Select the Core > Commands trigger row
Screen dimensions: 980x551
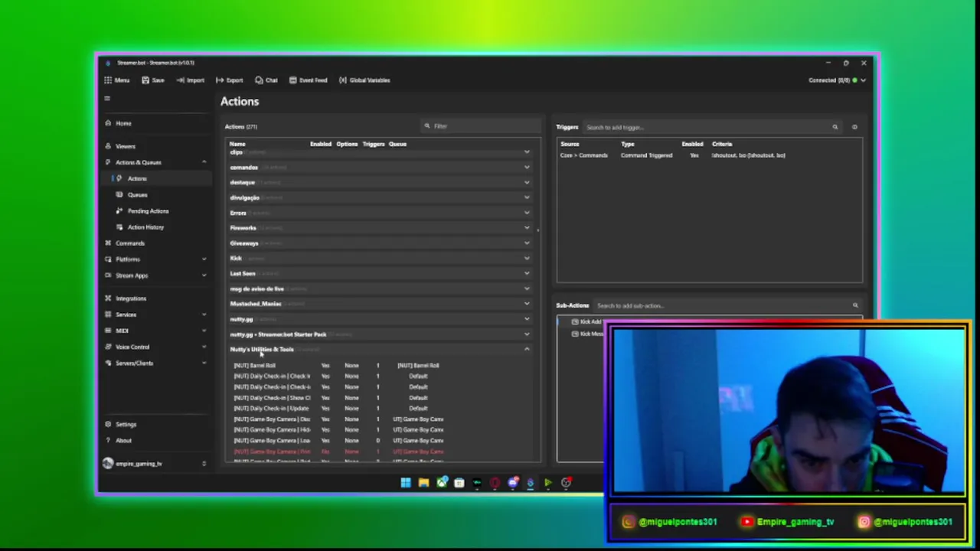pyautogui.click(x=710, y=155)
